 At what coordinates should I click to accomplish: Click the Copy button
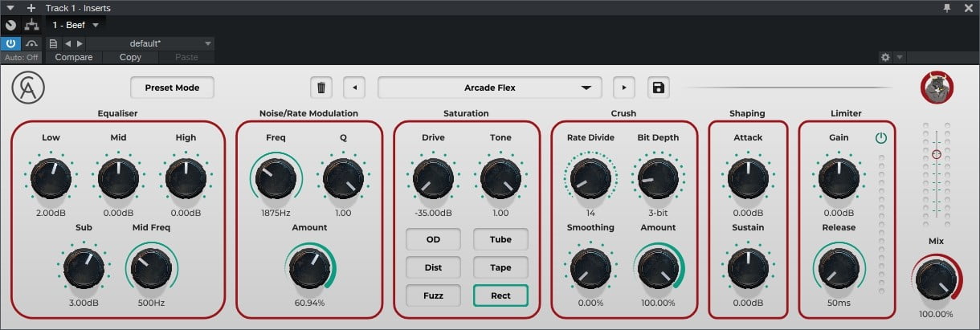(x=130, y=58)
